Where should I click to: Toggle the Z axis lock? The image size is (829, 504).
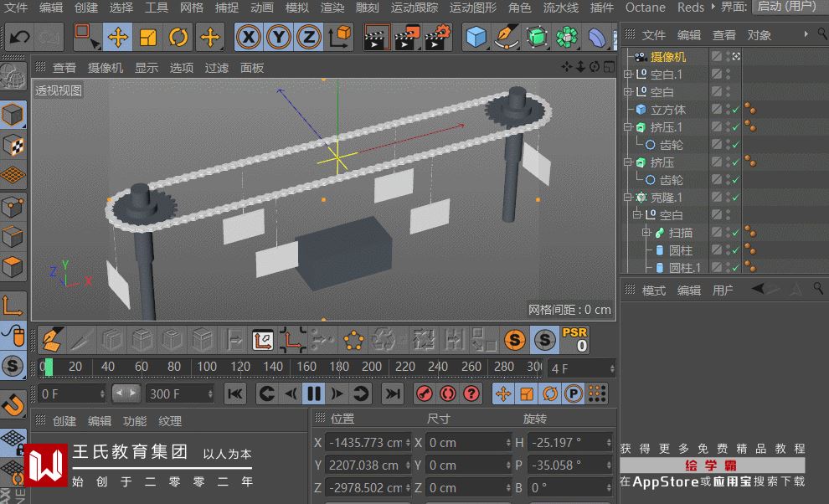[x=309, y=38]
